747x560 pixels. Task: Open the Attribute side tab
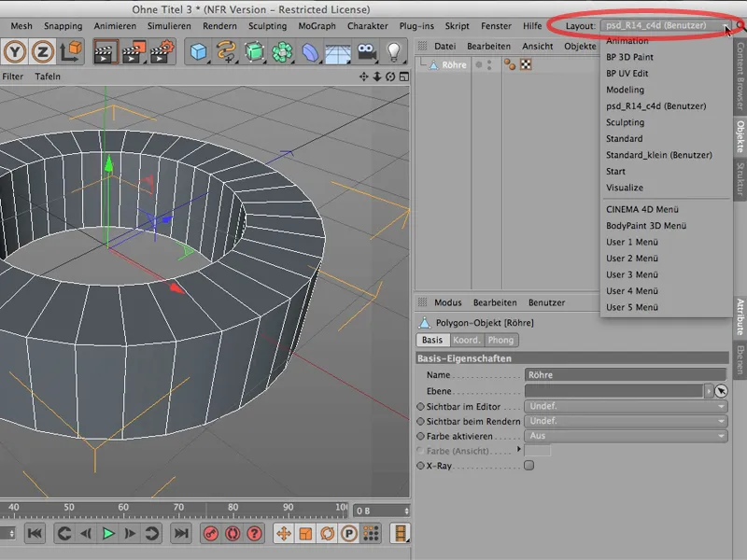[x=740, y=316]
